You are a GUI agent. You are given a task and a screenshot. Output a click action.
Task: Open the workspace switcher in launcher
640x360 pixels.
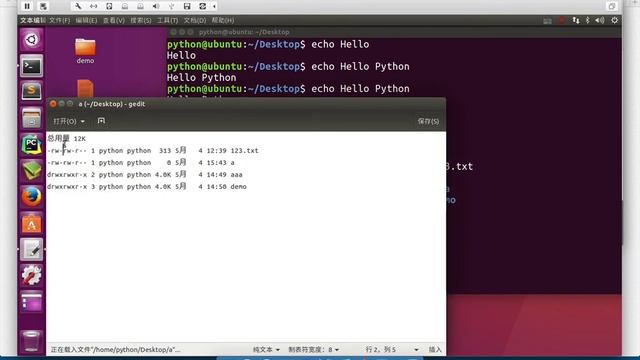click(x=31, y=302)
